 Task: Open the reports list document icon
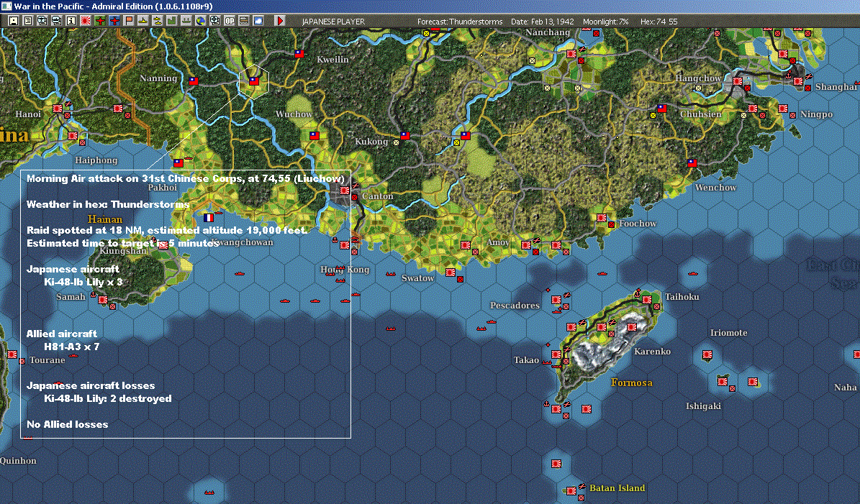28,21
